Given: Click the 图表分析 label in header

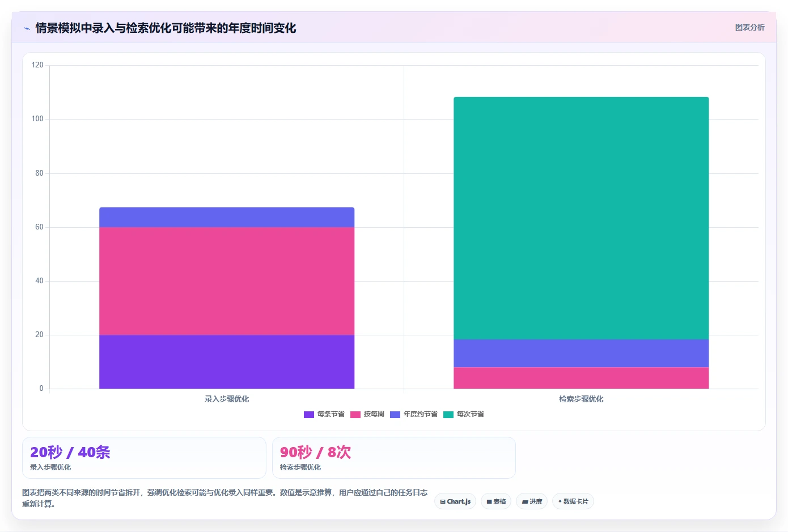Looking at the screenshot, I should pos(749,27).
